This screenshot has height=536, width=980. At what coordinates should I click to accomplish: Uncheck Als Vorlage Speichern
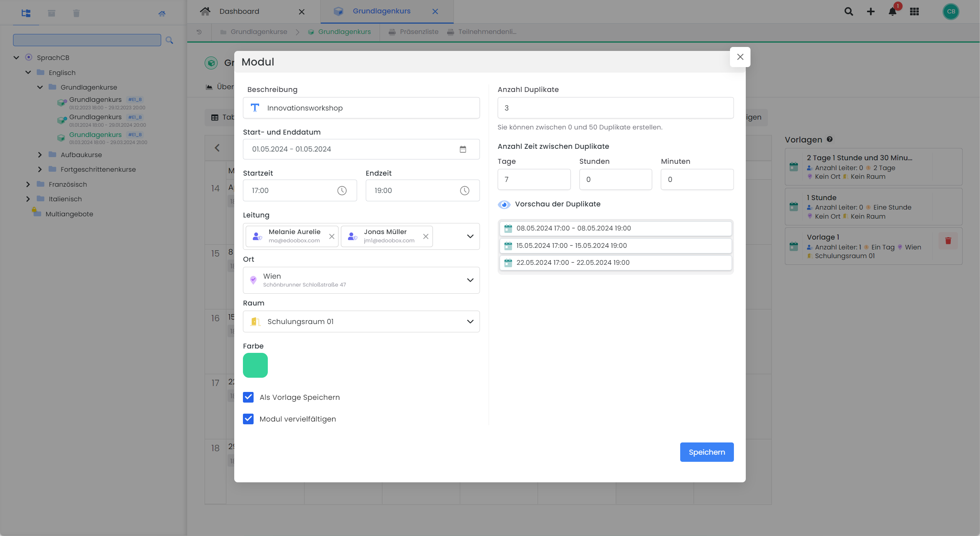[248, 397]
